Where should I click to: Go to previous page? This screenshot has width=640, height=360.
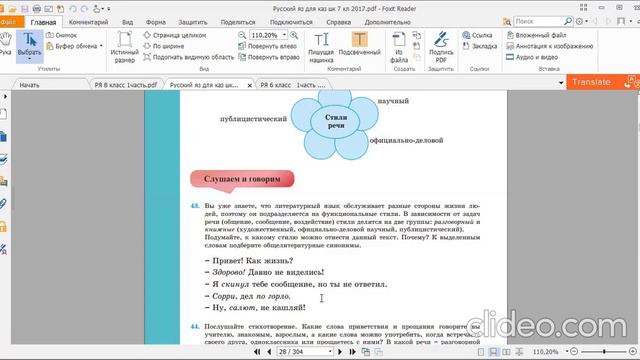[269, 351]
